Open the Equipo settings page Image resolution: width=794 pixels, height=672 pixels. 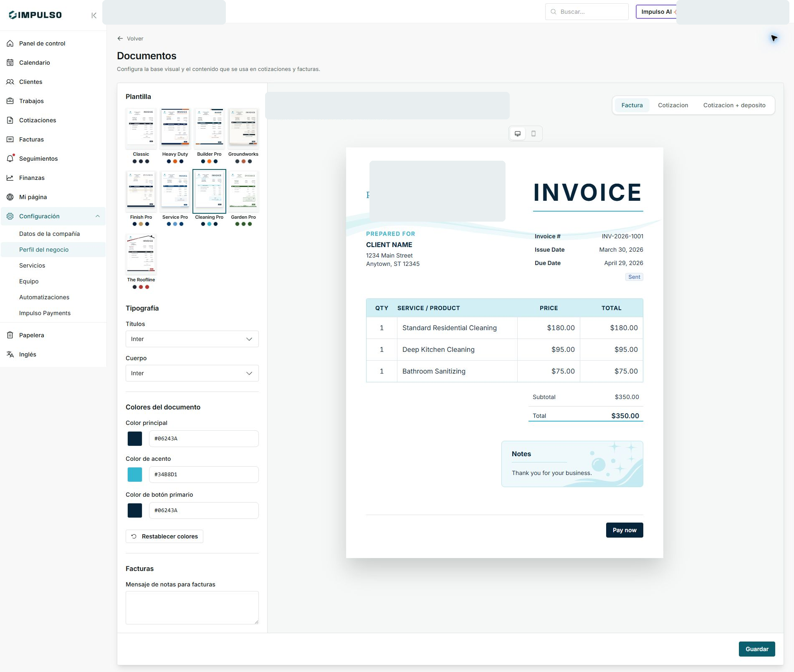[53, 281]
